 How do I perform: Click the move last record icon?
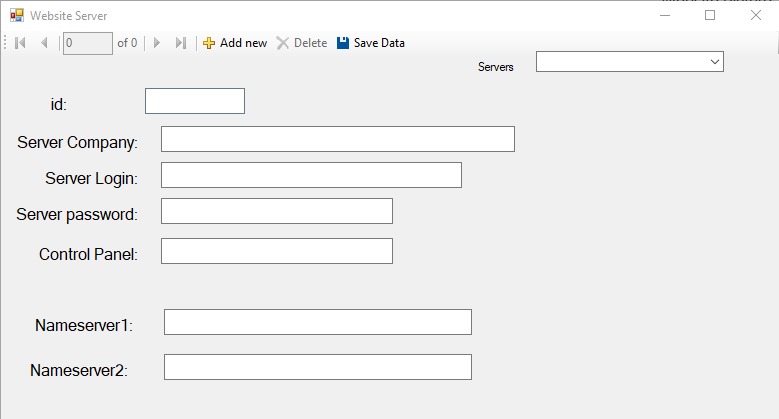(x=181, y=43)
